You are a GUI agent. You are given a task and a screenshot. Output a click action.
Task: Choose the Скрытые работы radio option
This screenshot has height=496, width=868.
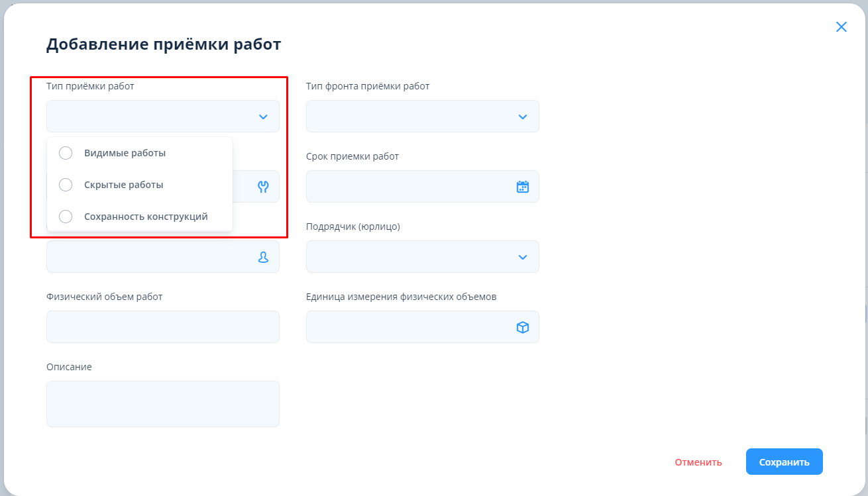pyautogui.click(x=66, y=185)
